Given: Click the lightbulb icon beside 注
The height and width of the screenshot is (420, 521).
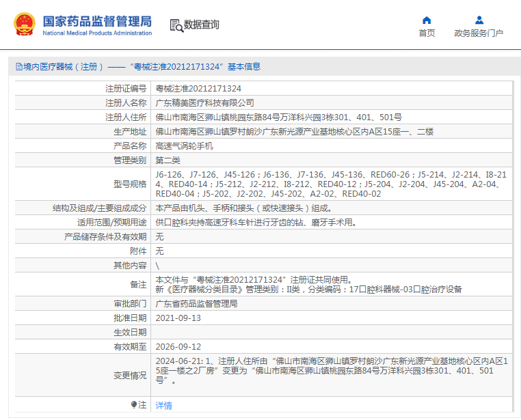Looking at the screenshot, I should 134,405.
